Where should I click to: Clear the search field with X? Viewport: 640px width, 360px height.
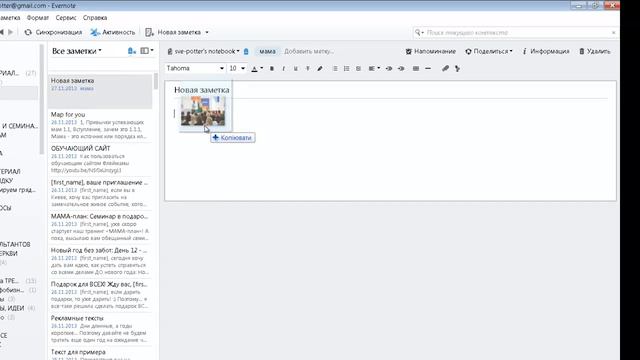(x=613, y=32)
